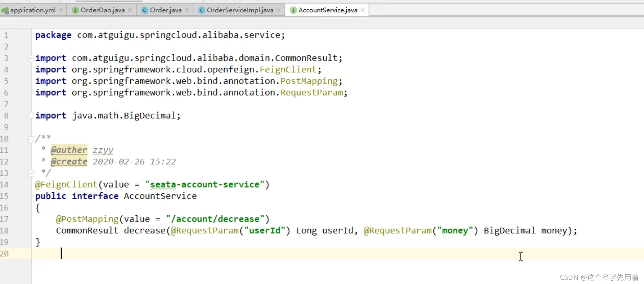Click the @FeignClient annotation on line 14

coord(66,184)
